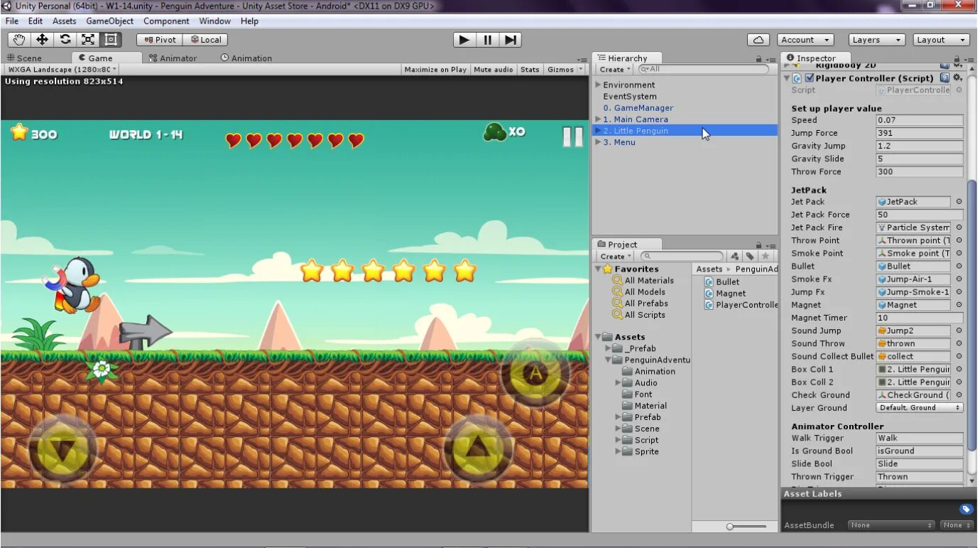Click the Hierarchy search field
The image size is (980, 548).
click(703, 70)
